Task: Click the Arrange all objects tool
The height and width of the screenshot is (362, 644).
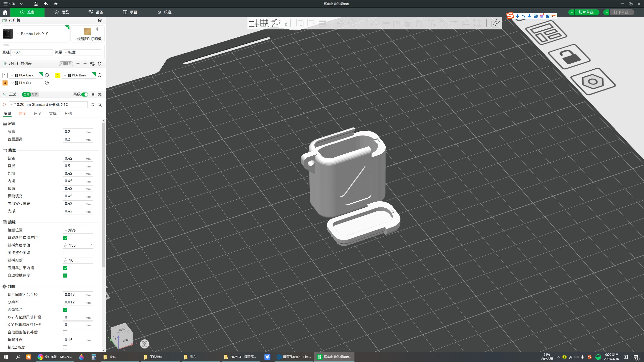Action: (287, 23)
